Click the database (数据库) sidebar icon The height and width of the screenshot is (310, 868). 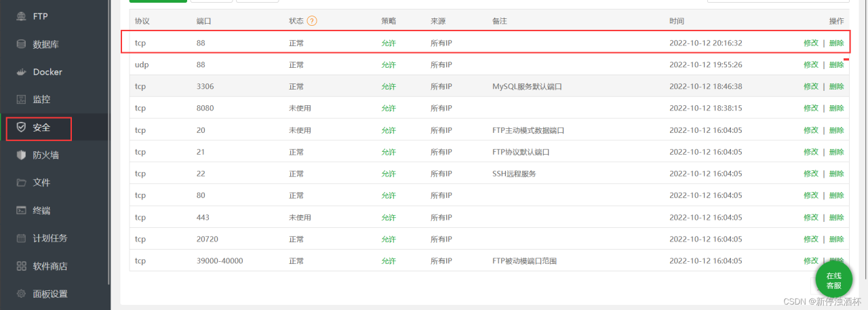click(x=21, y=44)
